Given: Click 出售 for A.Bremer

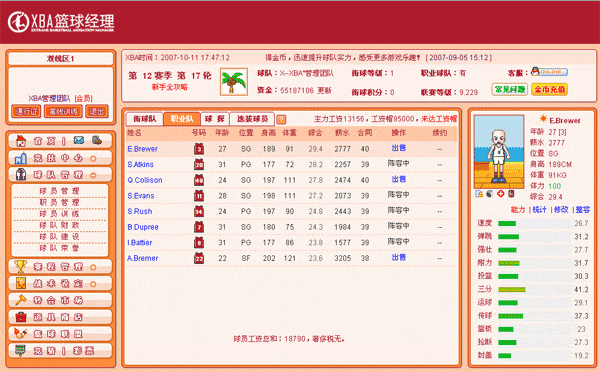Looking at the screenshot, I should point(399,257).
